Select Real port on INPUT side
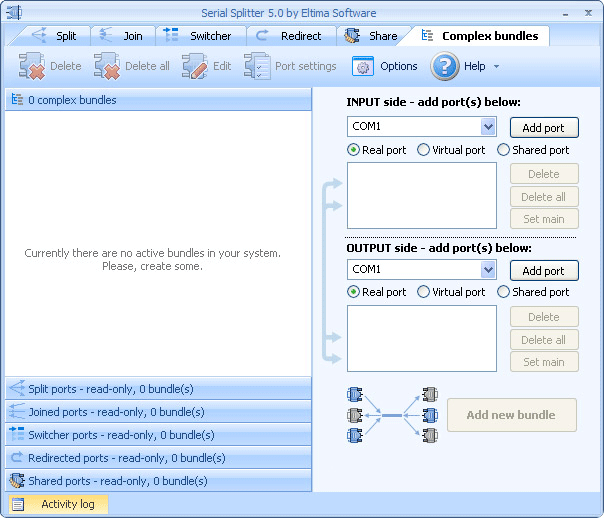The height and width of the screenshot is (518, 604). click(353, 149)
